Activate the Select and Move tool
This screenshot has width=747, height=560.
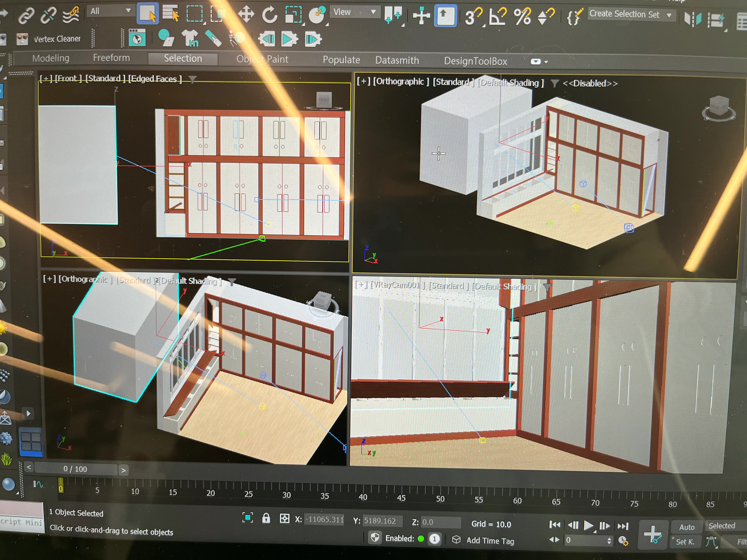[246, 15]
